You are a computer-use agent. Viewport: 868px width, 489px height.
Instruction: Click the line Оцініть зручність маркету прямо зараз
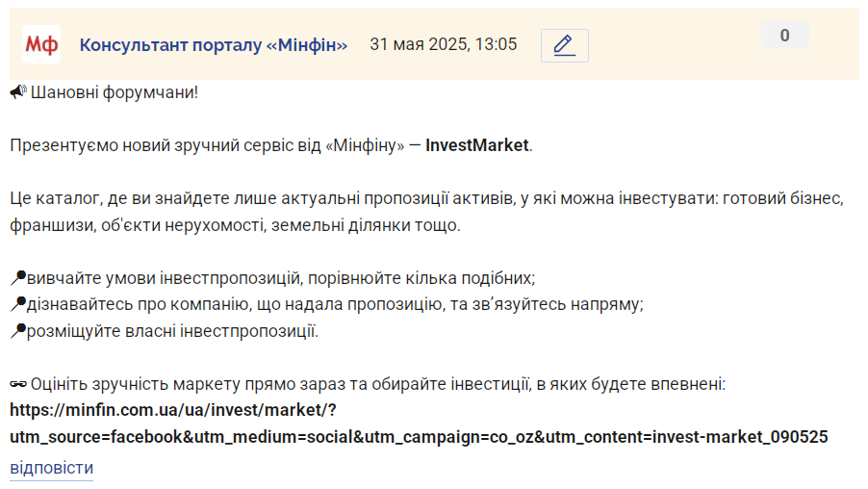[x=377, y=384]
